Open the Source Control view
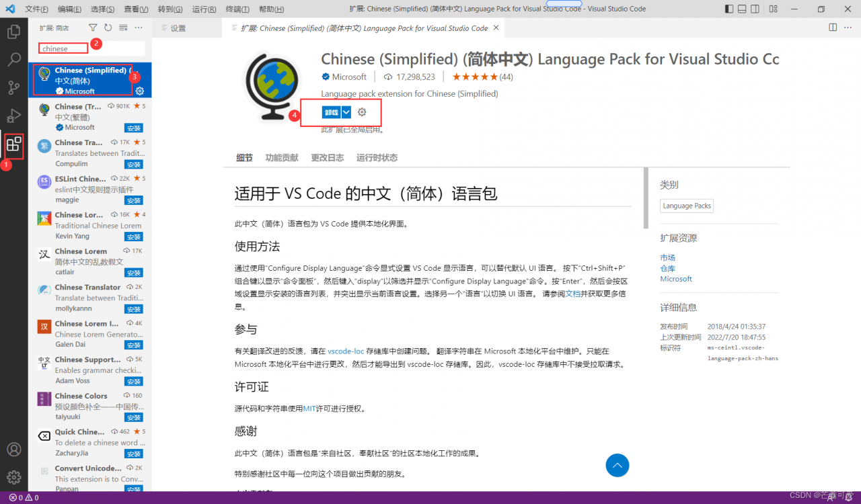 coord(13,88)
